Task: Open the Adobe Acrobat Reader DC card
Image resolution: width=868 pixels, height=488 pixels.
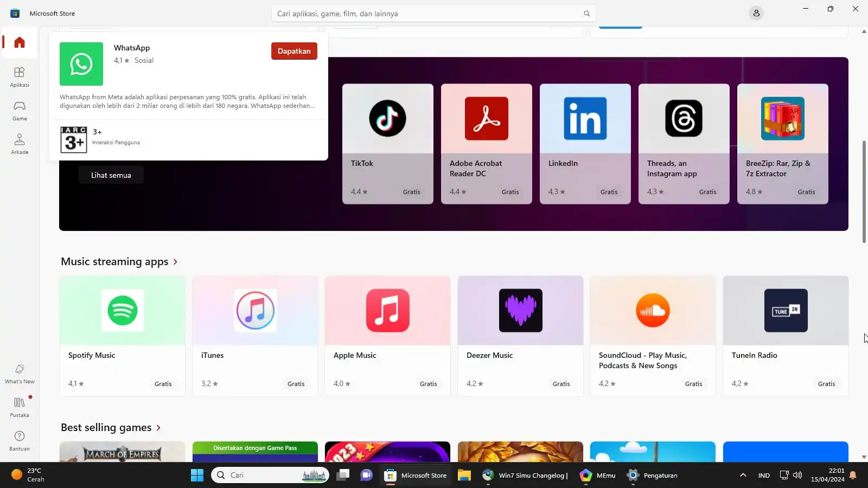Action: coord(487,144)
